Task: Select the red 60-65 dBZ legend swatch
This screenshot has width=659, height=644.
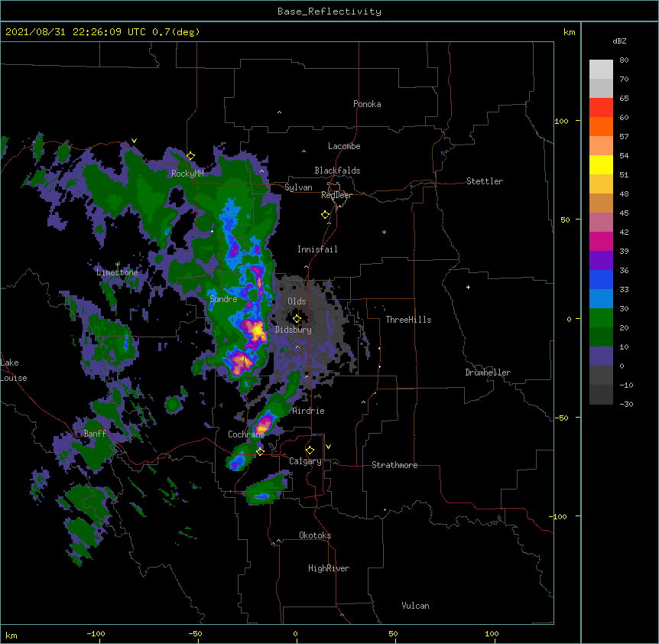Action: [x=601, y=108]
